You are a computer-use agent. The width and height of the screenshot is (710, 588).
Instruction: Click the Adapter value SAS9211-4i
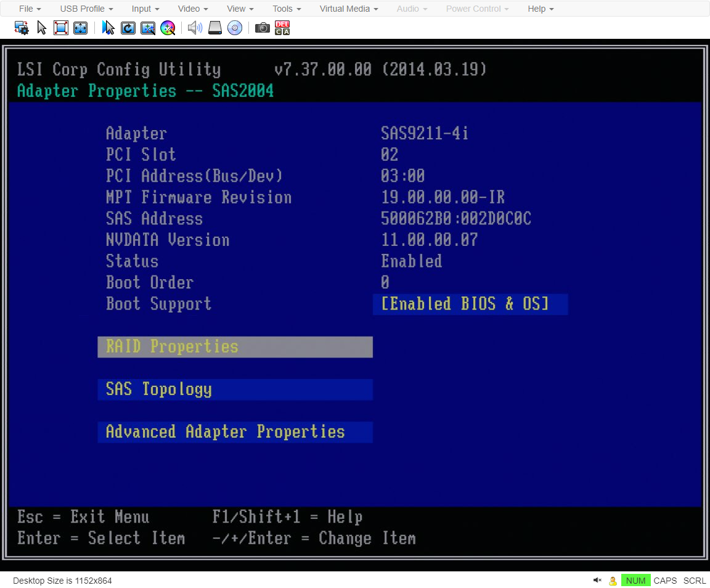point(424,133)
